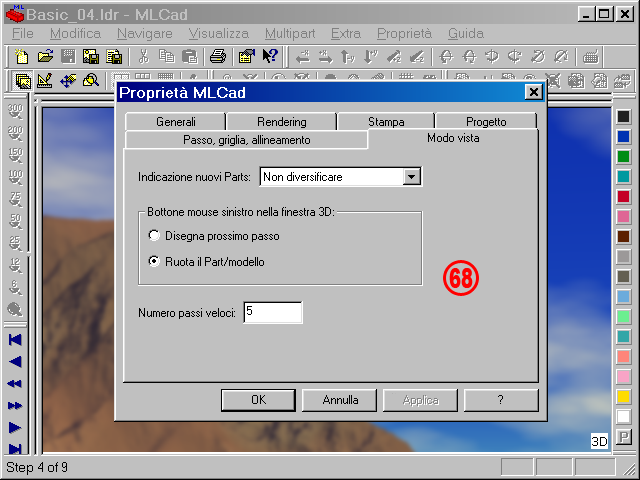640x480 pixels.
Task: Open the File menu
Action: (22, 33)
